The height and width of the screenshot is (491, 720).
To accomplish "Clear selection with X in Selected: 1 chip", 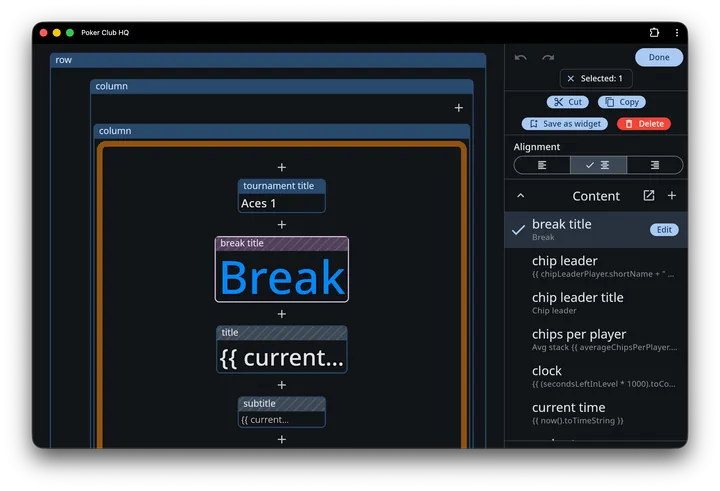I will pos(570,79).
